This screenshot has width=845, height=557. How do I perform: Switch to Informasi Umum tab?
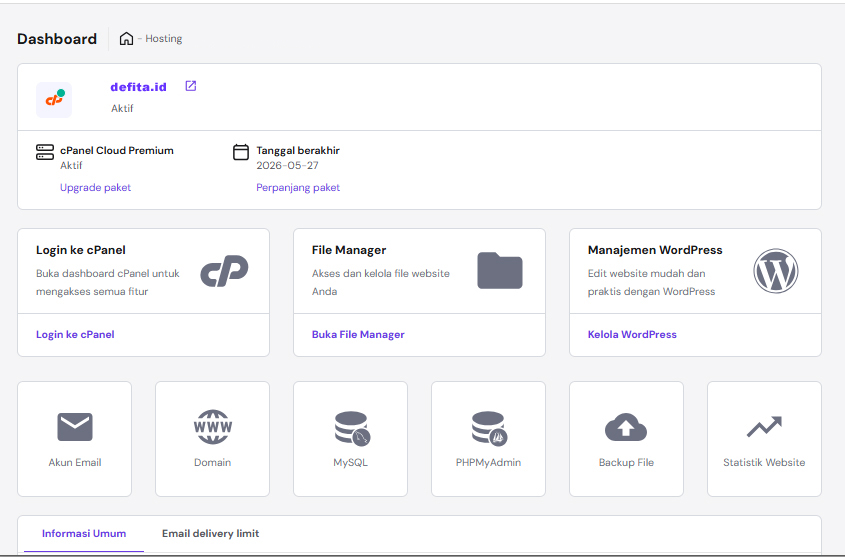tap(84, 533)
